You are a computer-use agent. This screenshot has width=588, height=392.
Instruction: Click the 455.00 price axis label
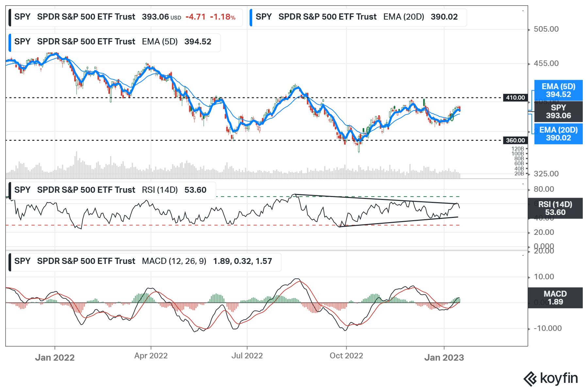click(546, 63)
